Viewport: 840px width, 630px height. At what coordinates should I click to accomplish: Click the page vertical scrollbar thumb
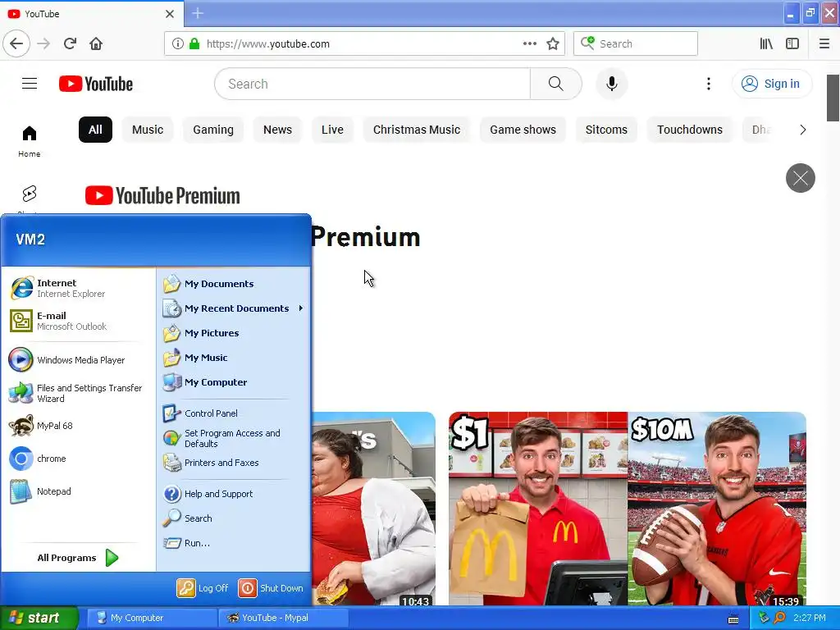[833, 98]
